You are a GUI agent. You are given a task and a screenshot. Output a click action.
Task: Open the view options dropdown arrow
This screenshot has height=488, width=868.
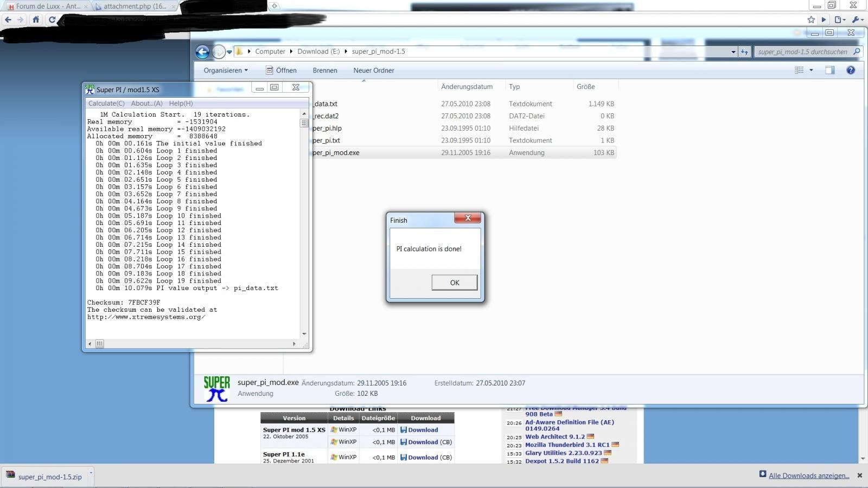tap(811, 70)
